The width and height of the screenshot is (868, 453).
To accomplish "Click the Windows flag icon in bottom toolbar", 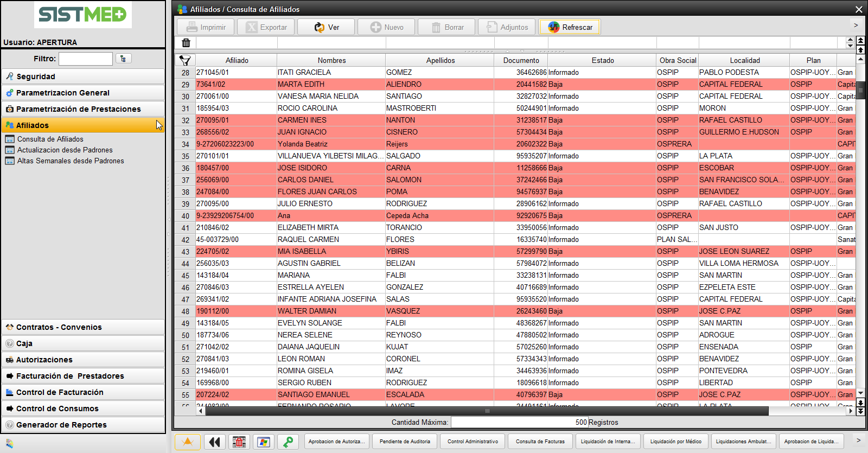I will (264, 442).
